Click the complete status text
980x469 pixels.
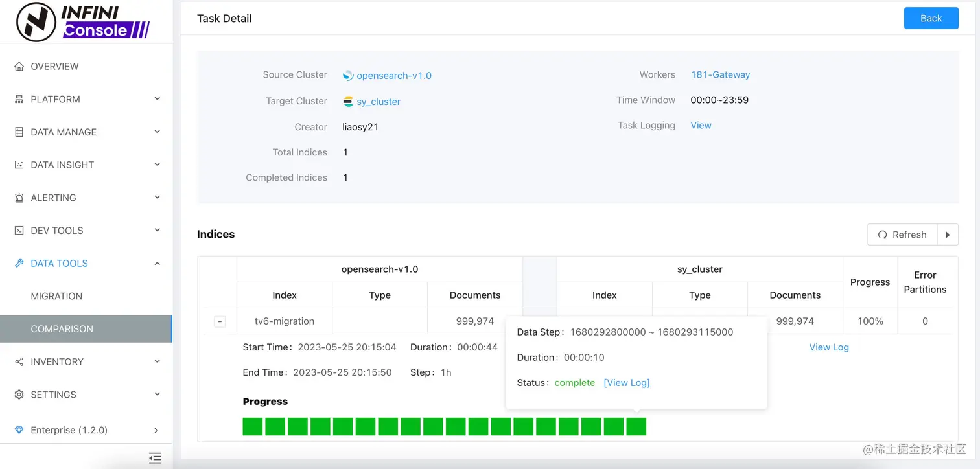pos(574,383)
